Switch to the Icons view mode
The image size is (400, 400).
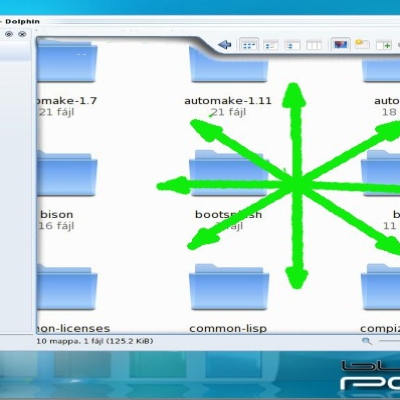249,45
